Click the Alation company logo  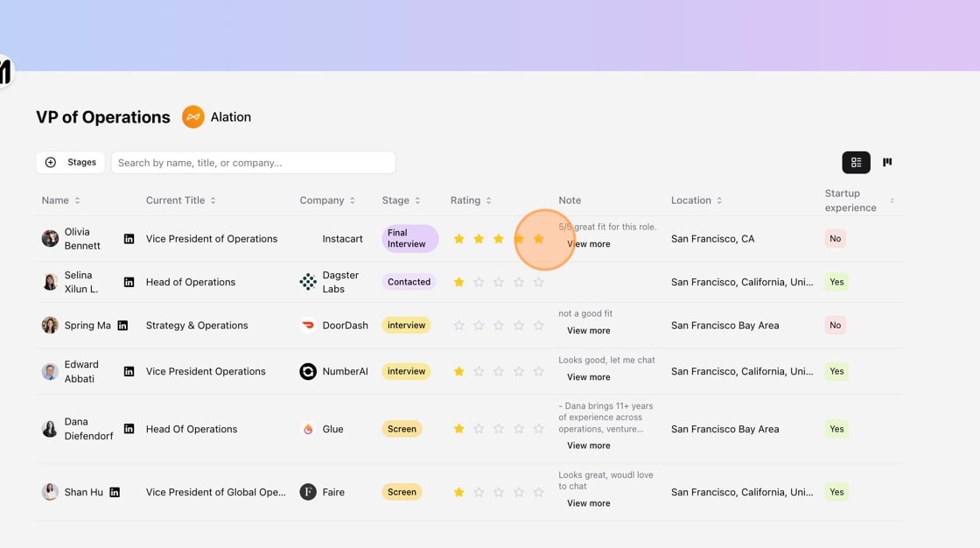coord(193,117)
